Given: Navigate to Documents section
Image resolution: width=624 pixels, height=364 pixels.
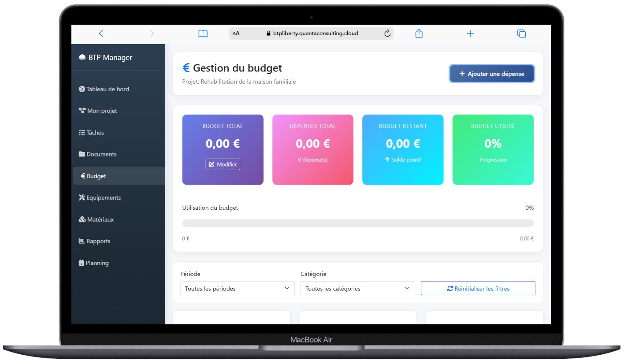Looking at the screenshot, I should click(x=101, y=154).
